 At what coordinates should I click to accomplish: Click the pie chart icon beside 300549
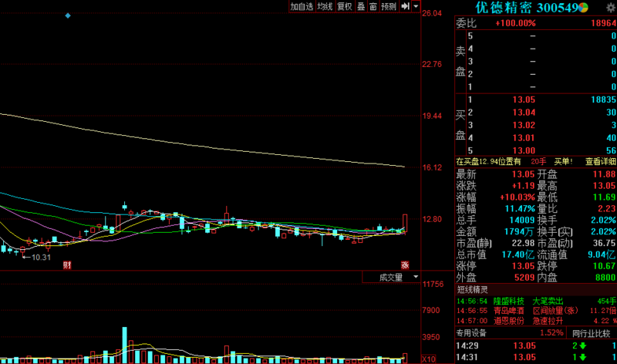tap(584, 8)
